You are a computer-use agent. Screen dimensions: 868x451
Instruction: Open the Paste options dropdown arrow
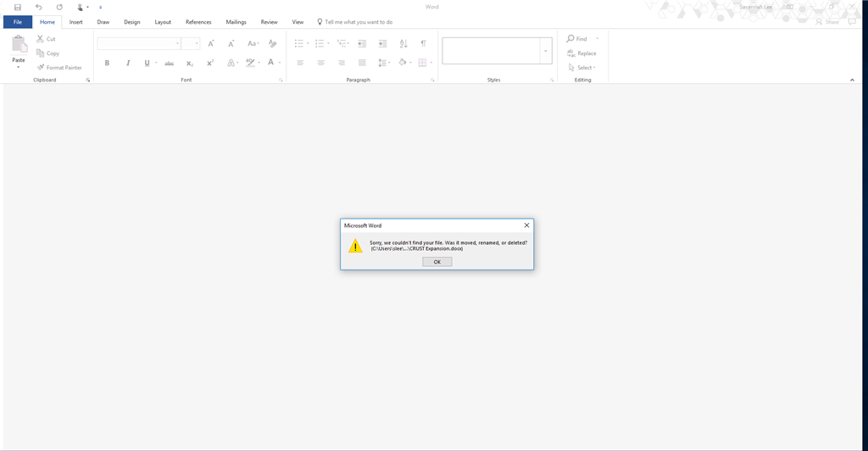[x=19, y=67]
